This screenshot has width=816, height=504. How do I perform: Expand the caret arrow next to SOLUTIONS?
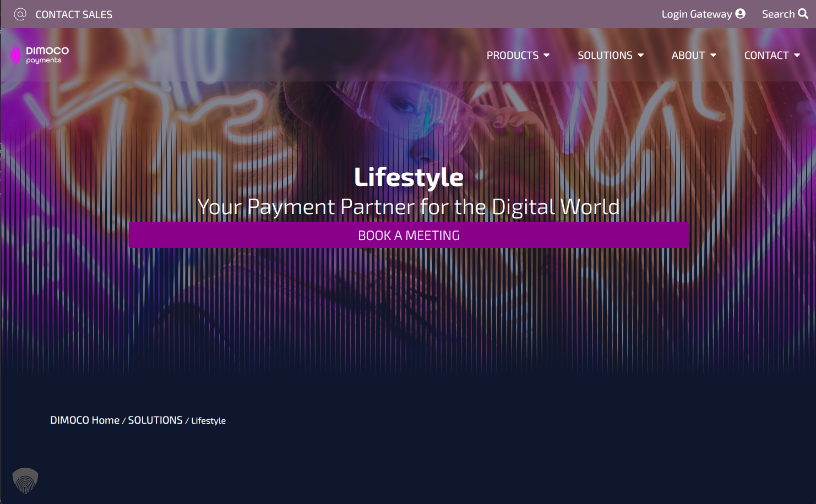[641, 56]
